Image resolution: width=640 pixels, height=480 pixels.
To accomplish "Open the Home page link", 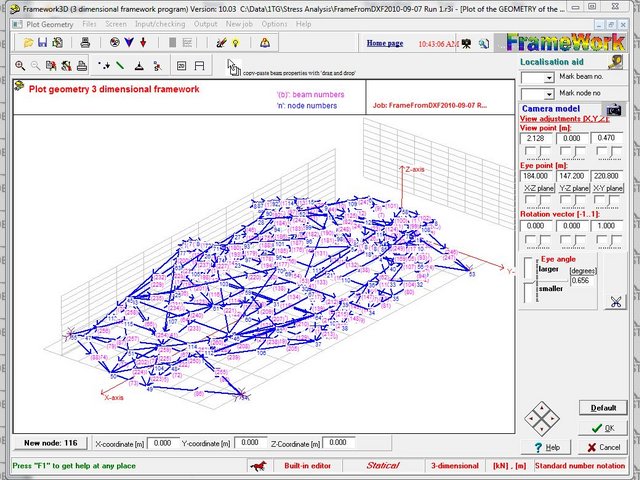I will (x=384, y=43).
